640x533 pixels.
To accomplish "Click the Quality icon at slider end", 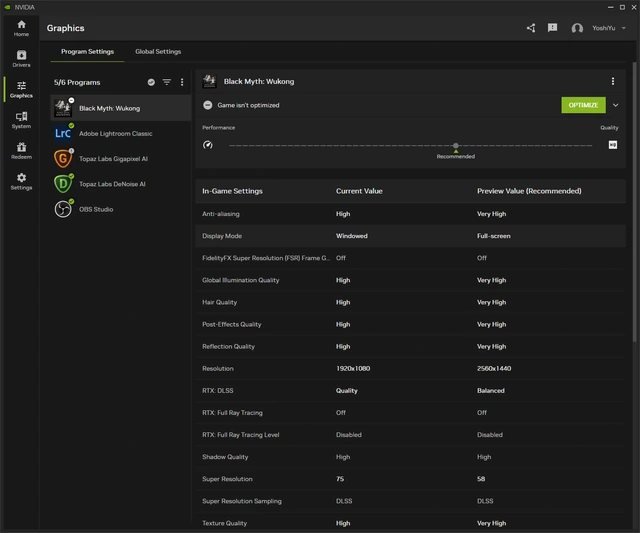I will click(x=613, y=145).
